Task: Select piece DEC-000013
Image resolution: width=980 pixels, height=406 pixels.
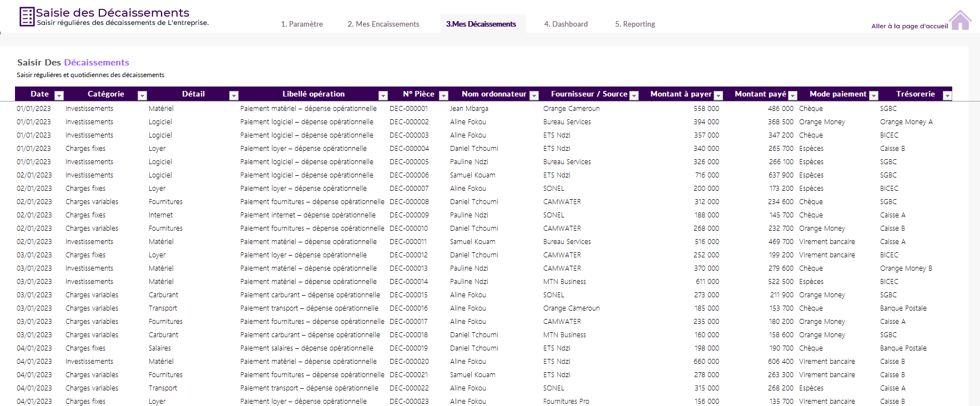Action: (x=408, y=268)
